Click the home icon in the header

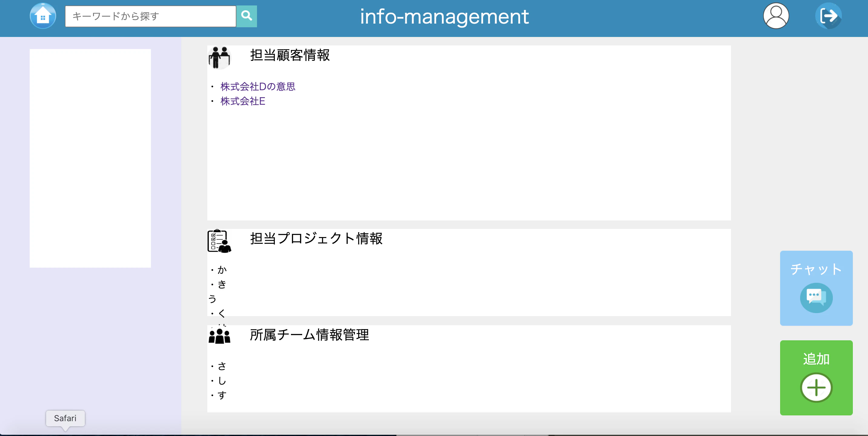click(43, 15)
